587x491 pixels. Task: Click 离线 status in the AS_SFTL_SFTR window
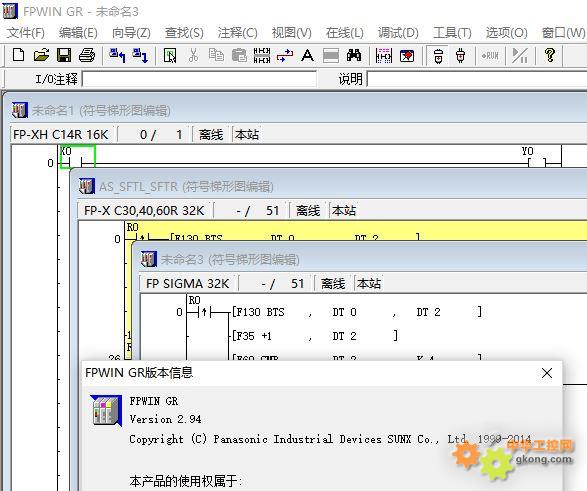pos(308,210)
